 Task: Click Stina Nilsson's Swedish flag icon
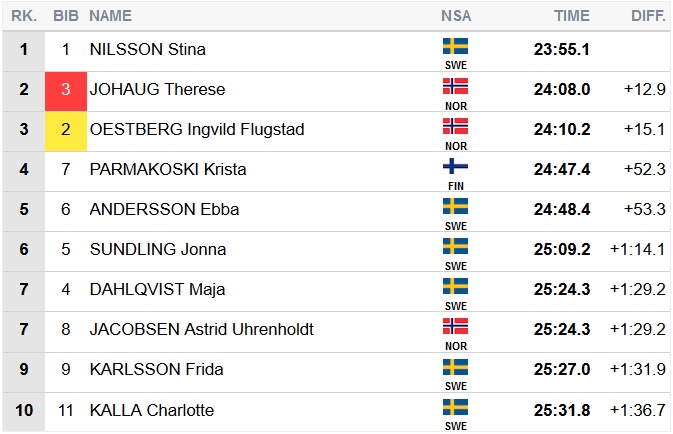point(455,46)
